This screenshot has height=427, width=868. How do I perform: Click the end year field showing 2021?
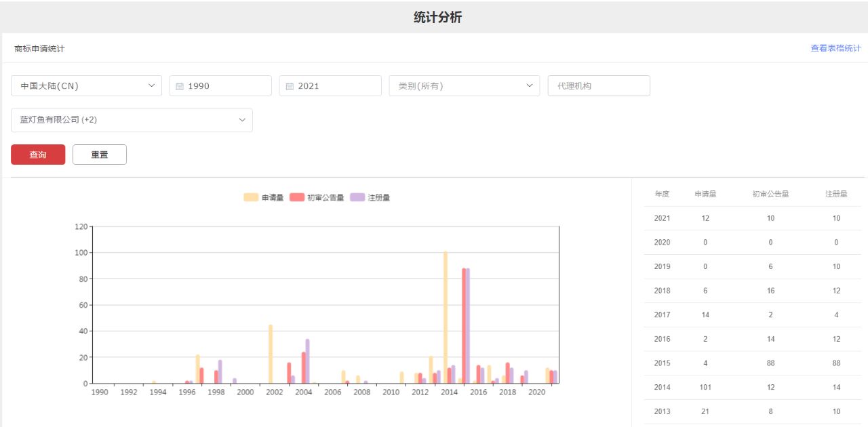pos(330,86)
